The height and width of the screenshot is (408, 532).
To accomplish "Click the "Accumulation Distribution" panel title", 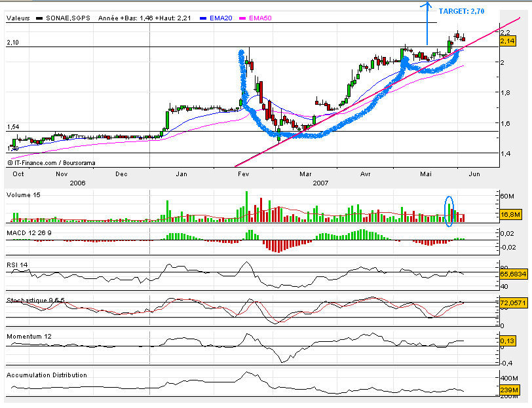I will [47, 375].
